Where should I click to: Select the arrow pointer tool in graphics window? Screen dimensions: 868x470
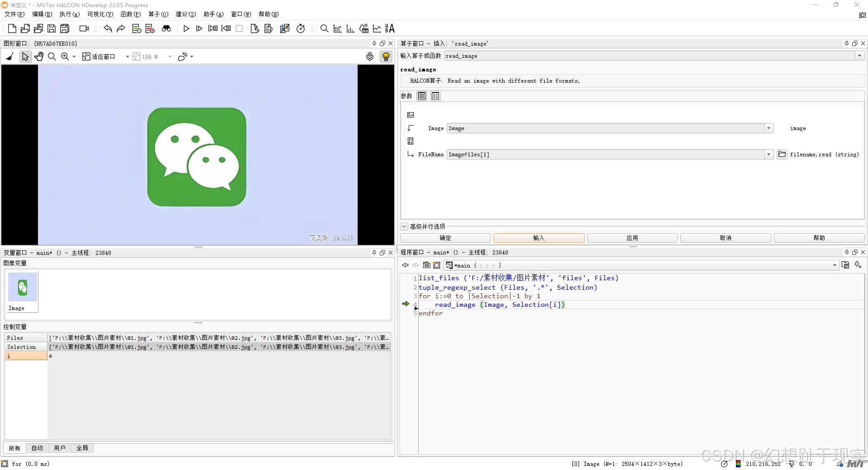point(25,56)
